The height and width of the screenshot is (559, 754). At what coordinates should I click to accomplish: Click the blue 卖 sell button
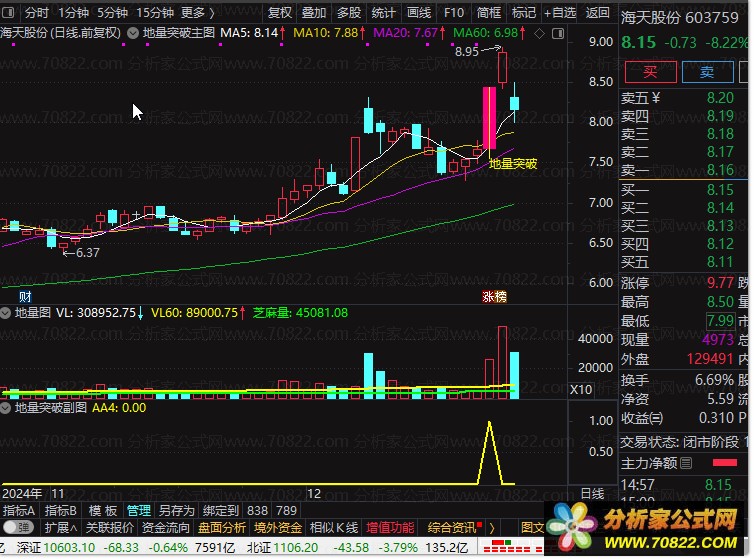[x=707, y=72]
